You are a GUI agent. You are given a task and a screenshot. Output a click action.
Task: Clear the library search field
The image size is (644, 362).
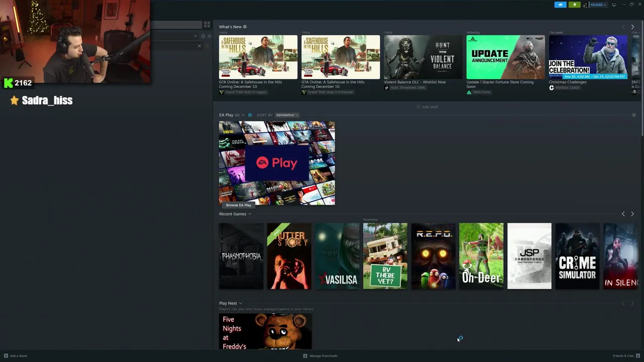click(199, 46)
